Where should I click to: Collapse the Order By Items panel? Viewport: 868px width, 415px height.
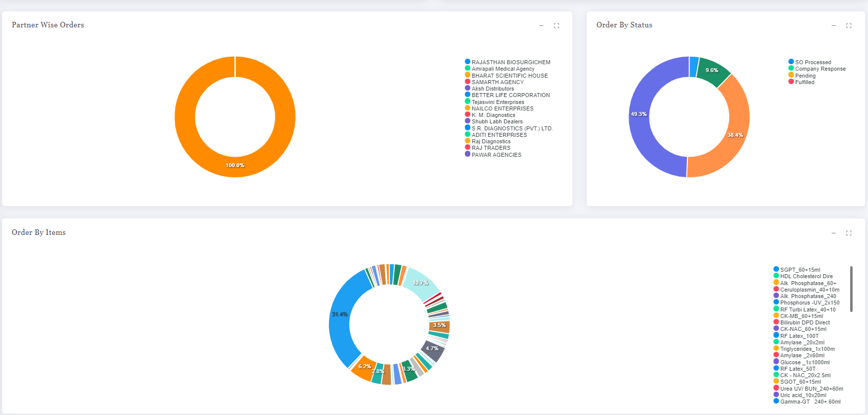833,233
